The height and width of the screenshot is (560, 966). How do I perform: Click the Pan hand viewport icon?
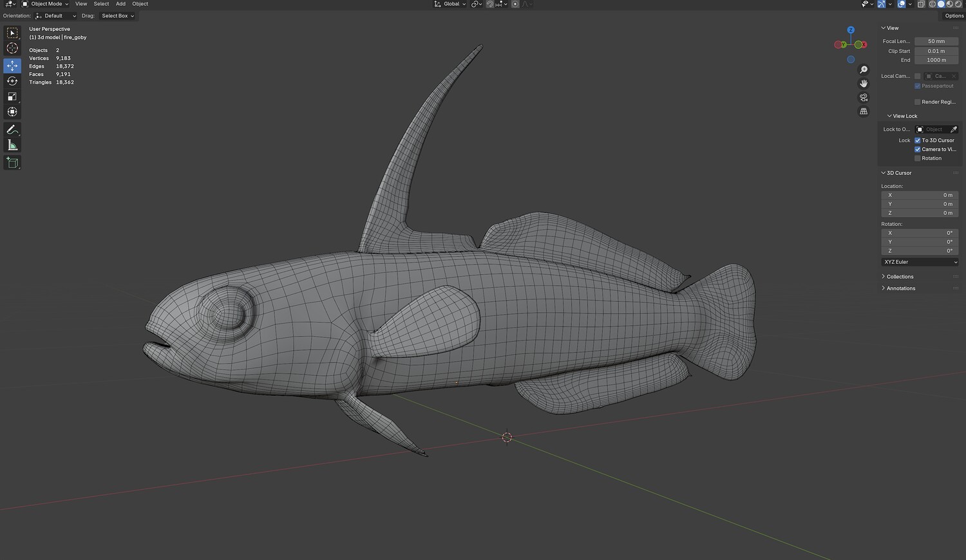coord(864,84)
